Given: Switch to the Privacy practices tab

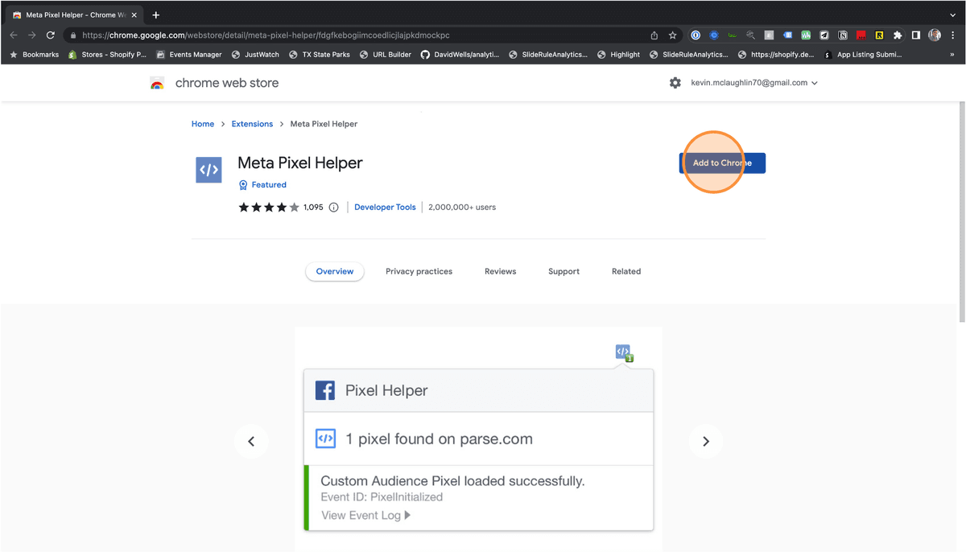Looking at the screenshot, I should coord(419,271).
